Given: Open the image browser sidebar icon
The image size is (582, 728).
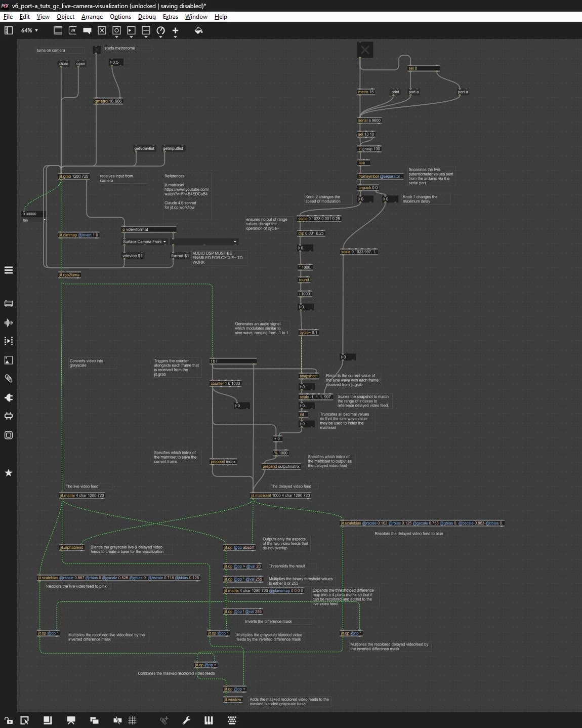Looking at the screenshot, I should pos(9,360).
